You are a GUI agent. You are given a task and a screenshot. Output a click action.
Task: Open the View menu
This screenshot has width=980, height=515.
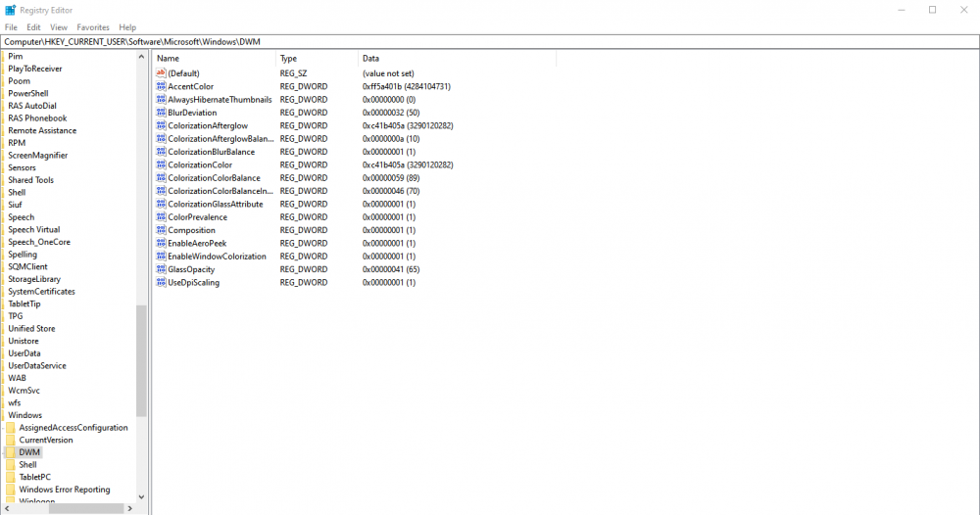pyautogui.click(x=59, y=27)
